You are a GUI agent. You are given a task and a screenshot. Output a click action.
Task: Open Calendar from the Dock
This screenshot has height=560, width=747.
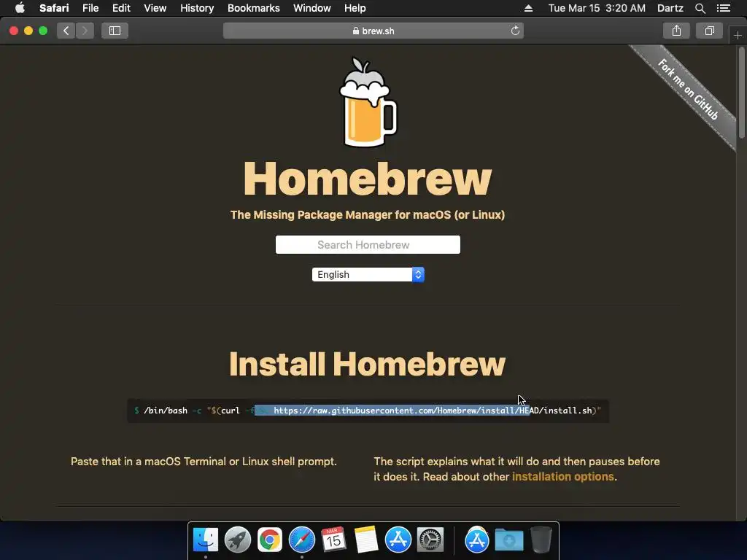333,540
